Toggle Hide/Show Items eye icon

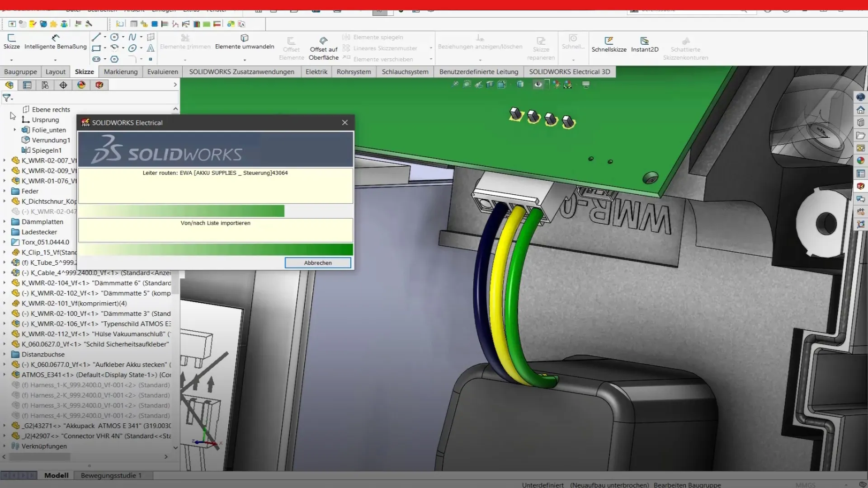pos(538,84)
